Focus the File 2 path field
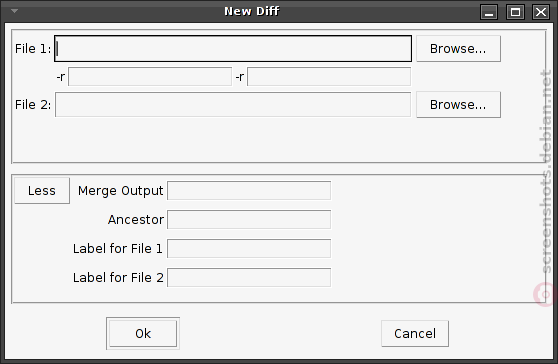 point(233,105)
